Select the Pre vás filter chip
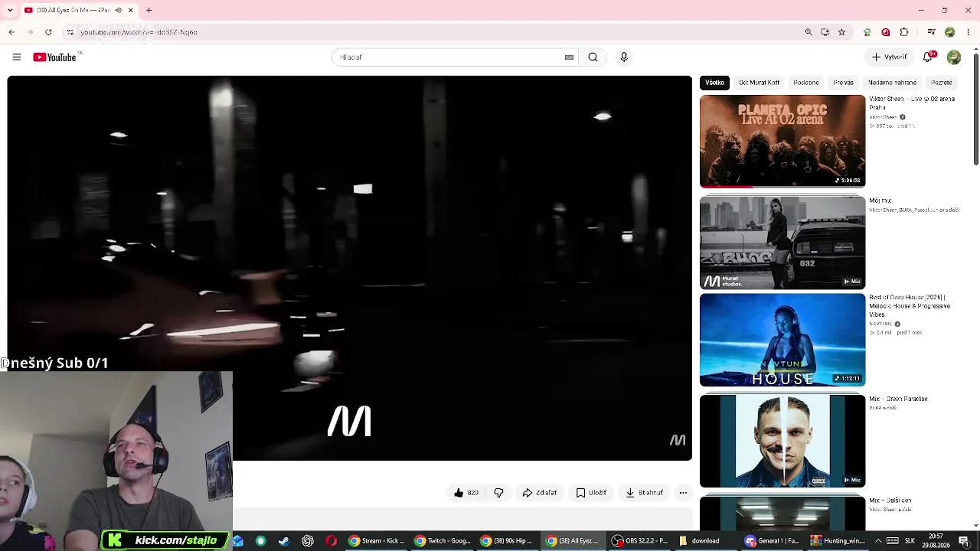The image size is (980, 551). (843, 83)
